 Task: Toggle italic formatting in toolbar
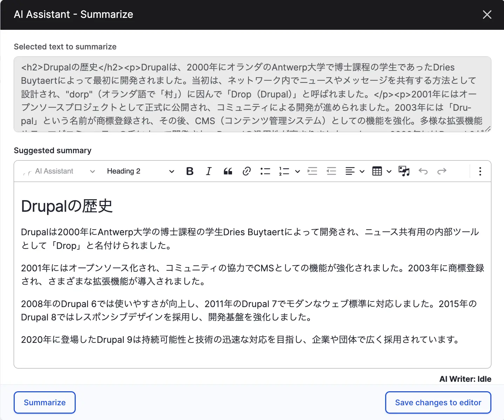[209, 171]
